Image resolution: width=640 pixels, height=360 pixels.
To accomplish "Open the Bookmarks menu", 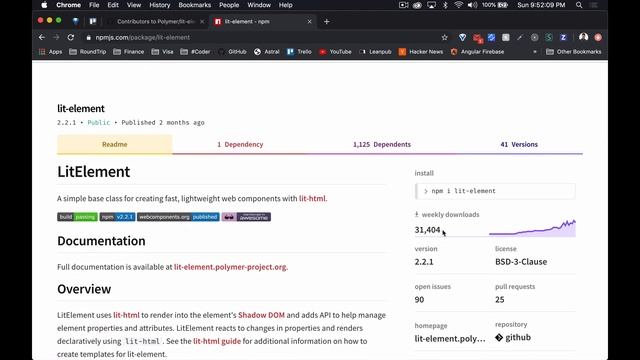I will tap(195, 5).
